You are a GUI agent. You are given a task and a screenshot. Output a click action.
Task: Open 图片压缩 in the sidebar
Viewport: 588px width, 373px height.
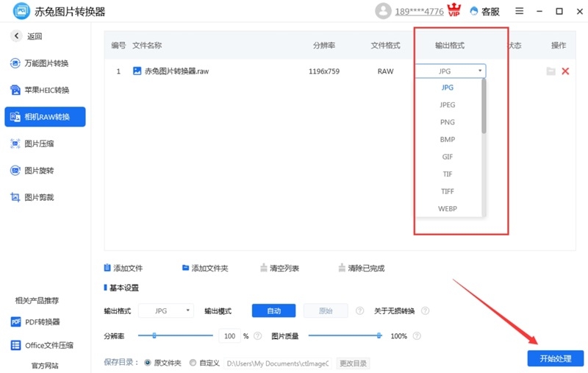(32, 143)
